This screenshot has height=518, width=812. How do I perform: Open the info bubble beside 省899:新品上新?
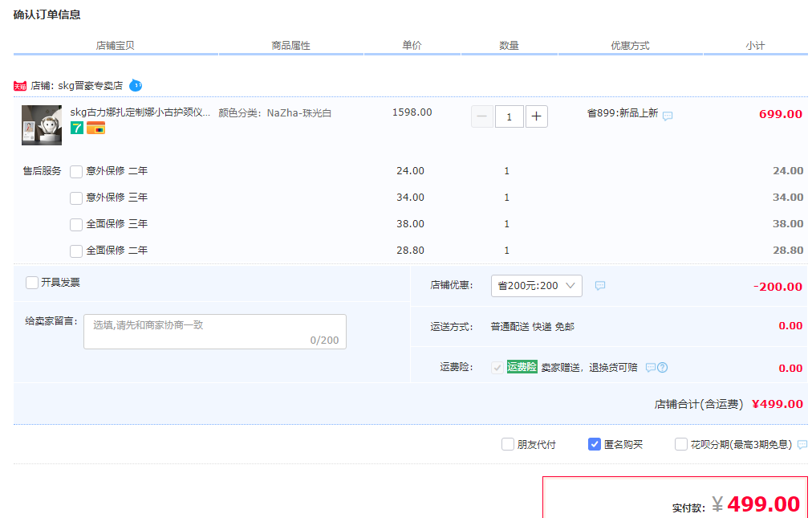pos(668,116)
